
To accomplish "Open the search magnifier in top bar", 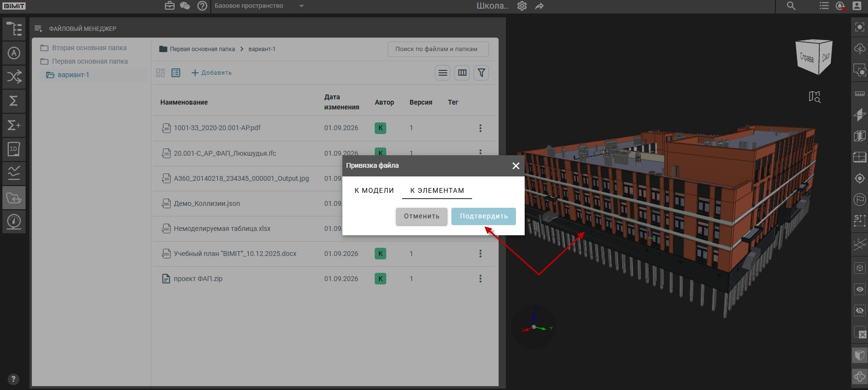I will pyautogui.click(x=791, y=6).
